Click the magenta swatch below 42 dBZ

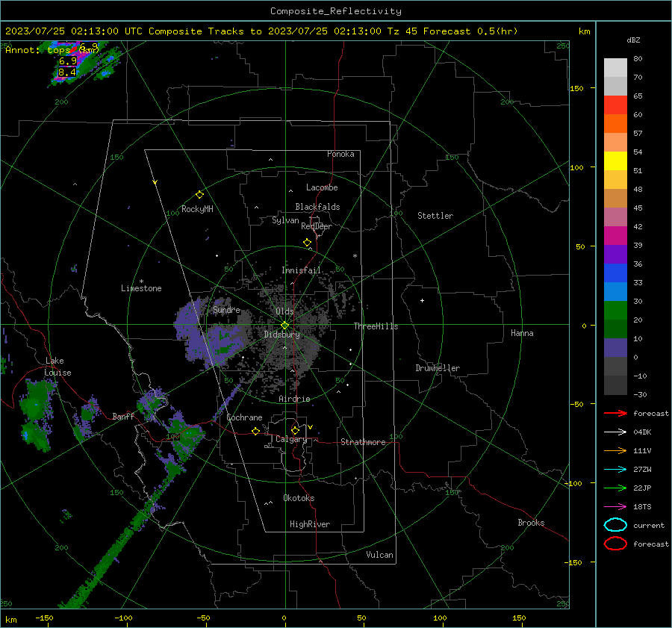pyautogui.click(x=615, y=235)
